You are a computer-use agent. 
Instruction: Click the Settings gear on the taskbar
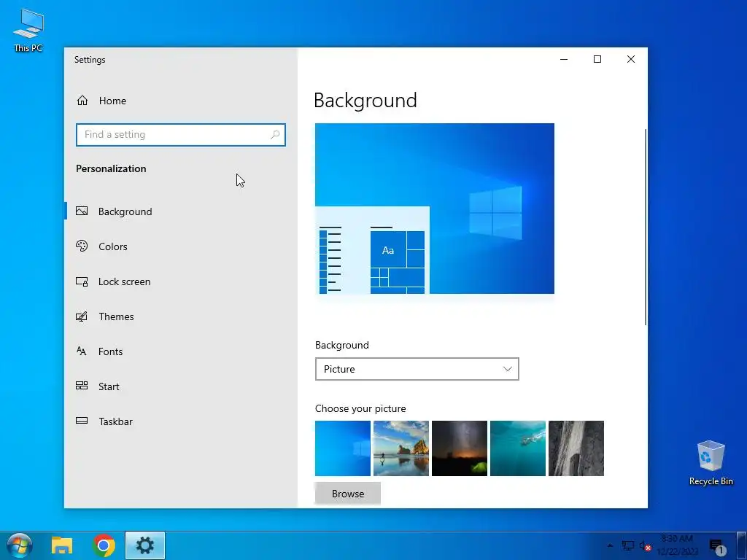pyautogui.click(x=145, y=545)
